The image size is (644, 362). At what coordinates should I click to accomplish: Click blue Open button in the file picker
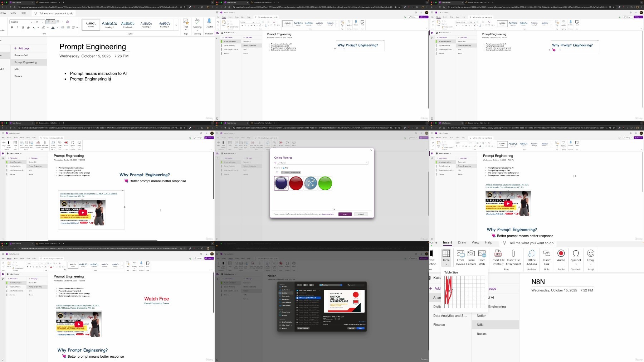tap(360, 328)
